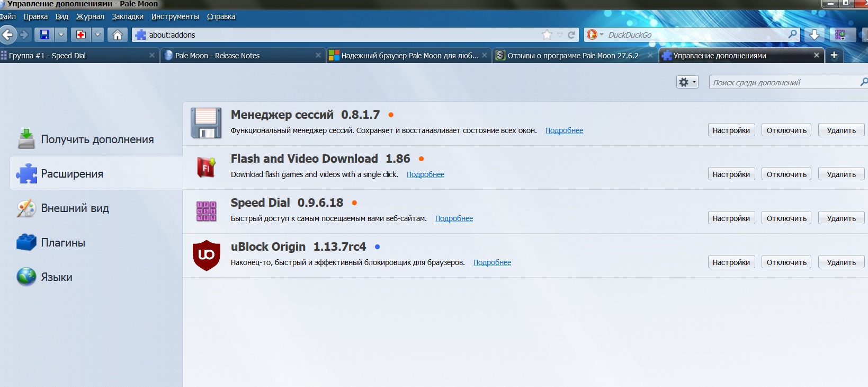The image size is (868, 387).
Task: Open the add-ons gear tools menu
Action: coord(687,82)
